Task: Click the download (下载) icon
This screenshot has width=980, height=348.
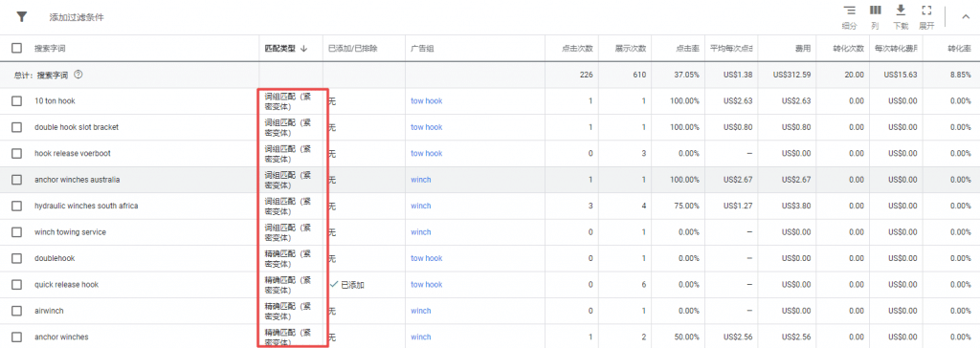Action: tap(900, 10)
